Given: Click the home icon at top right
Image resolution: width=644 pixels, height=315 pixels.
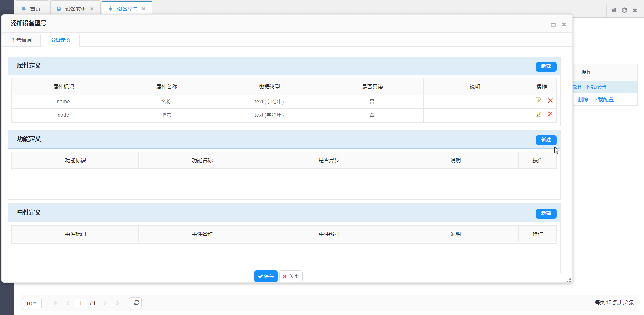Looking at the screenshot, I should (614, 10).
